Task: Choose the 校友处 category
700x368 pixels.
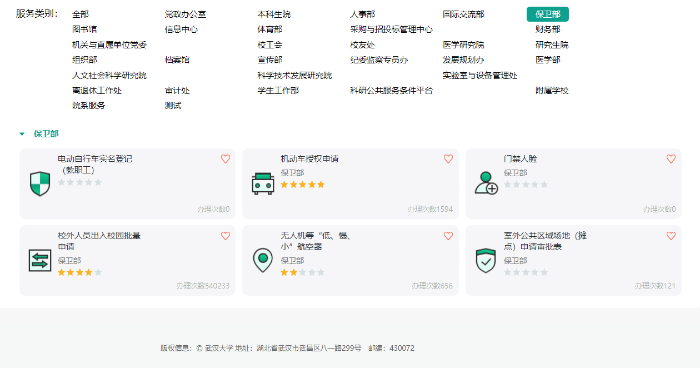Action: (362, 45)
